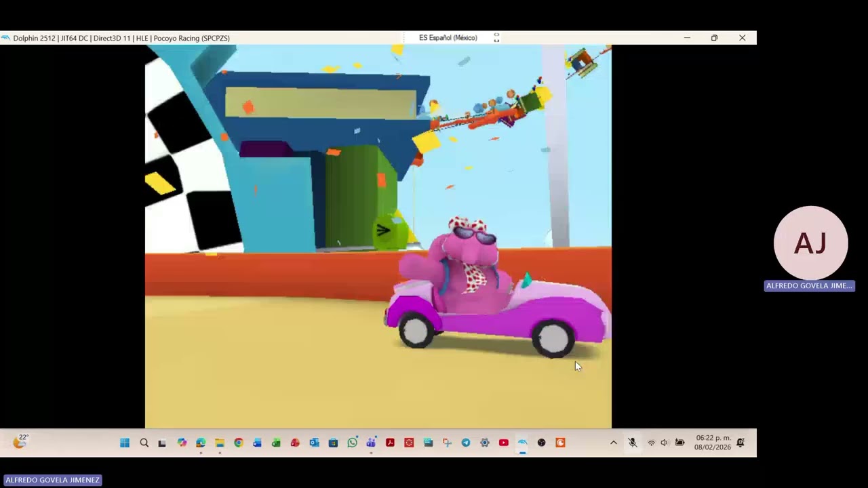Open WhatsApp from the taskbar

pos(352,443)
